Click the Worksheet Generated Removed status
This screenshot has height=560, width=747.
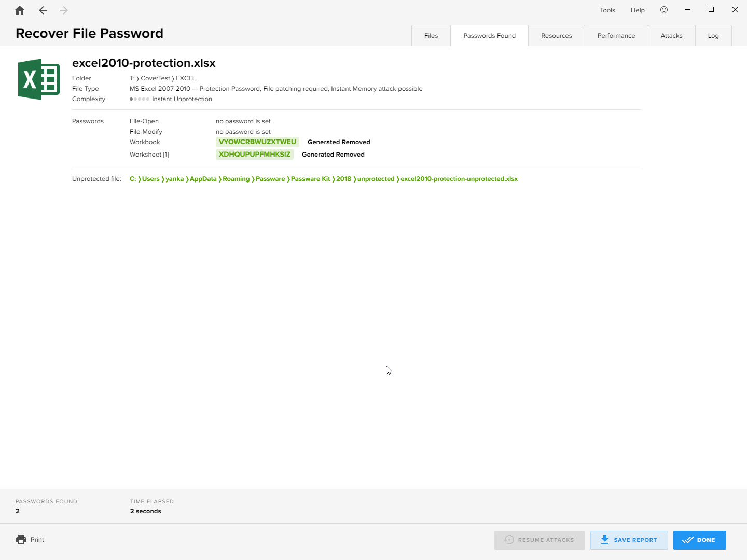333,155
